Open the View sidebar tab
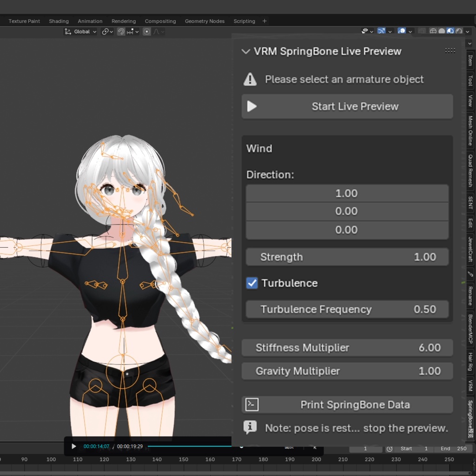The height and width of the screenshot is (476, 476). 470,101
